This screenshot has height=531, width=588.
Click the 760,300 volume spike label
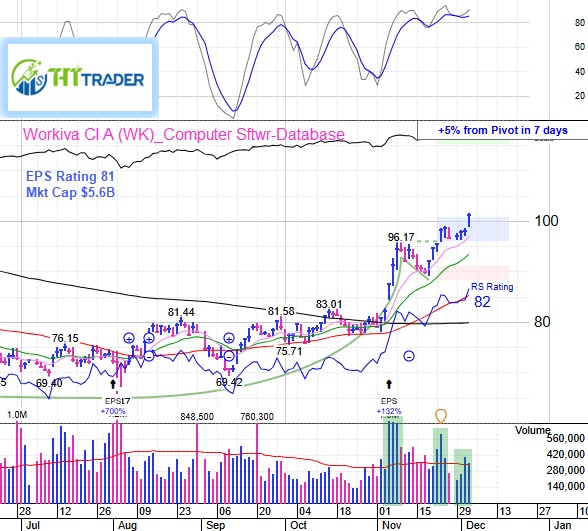[257, 417]
